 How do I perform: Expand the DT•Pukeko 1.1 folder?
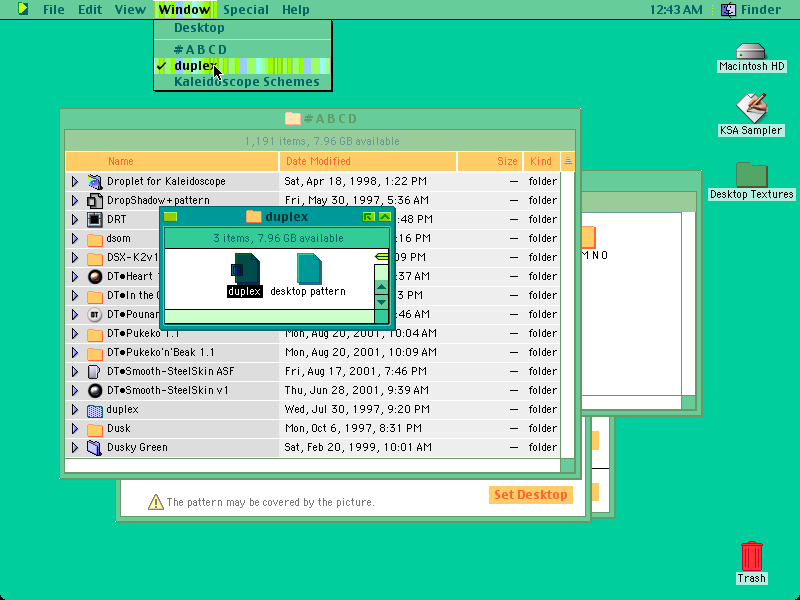pyautogui.click(x=74, y=334)
